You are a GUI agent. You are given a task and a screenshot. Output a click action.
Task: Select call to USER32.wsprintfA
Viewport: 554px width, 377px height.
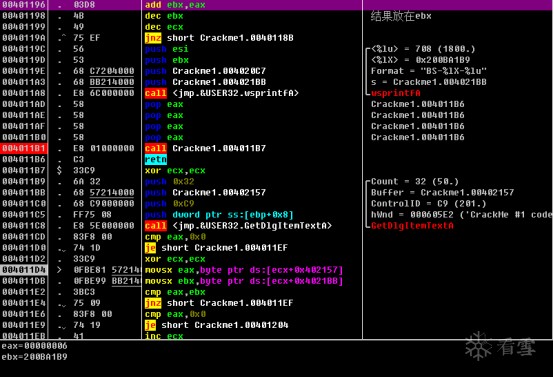[222, 93]
